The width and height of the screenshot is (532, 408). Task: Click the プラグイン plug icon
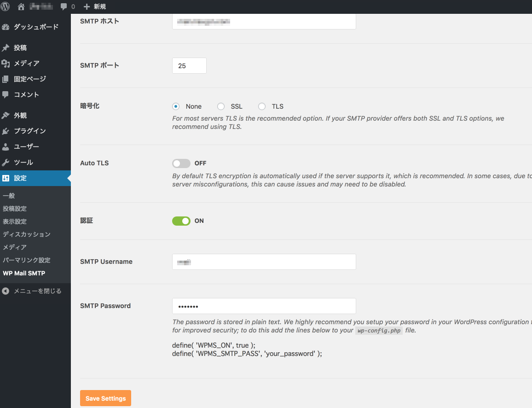(6, 131)
